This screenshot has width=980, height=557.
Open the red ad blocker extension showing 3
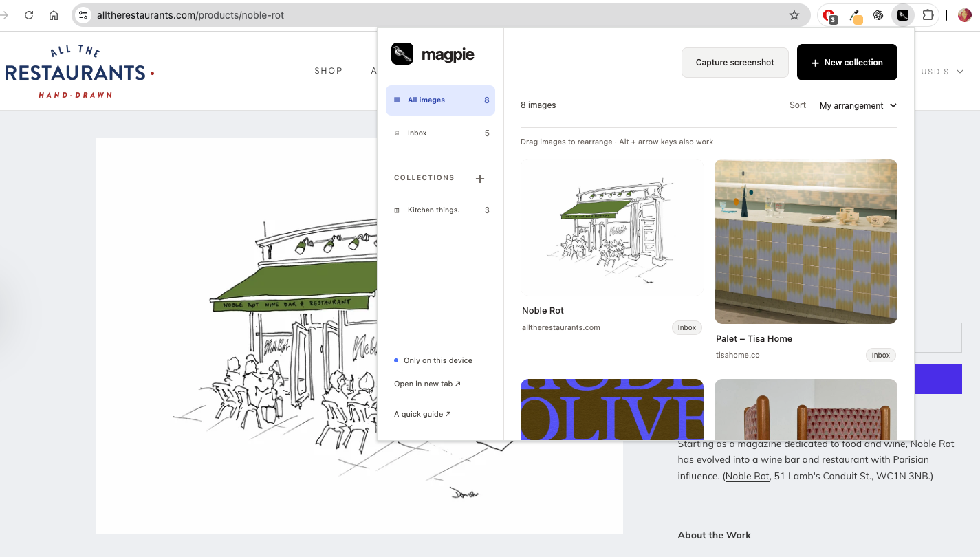coord(829,15)
